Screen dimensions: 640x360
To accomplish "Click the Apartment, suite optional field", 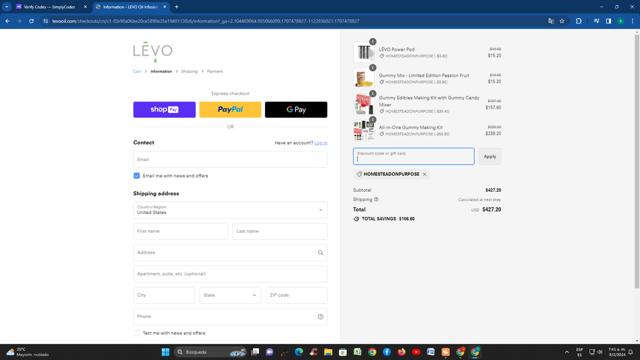I will (230, 274).
